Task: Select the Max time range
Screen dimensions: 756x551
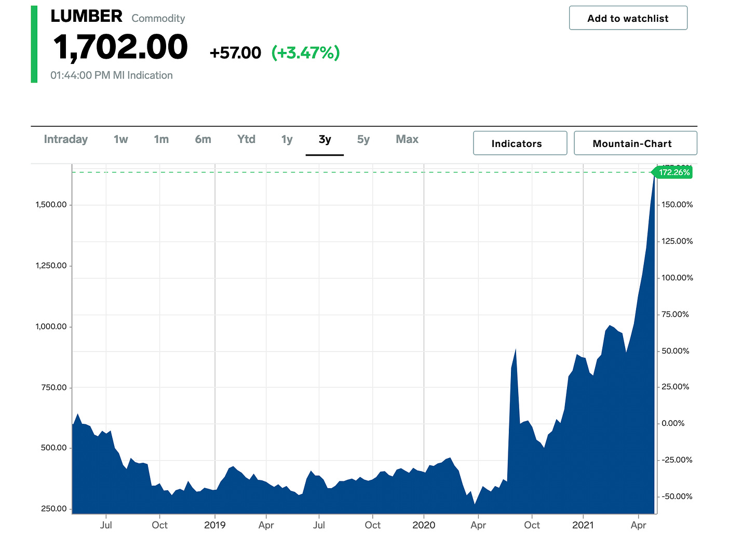Action: coord(407,139)
